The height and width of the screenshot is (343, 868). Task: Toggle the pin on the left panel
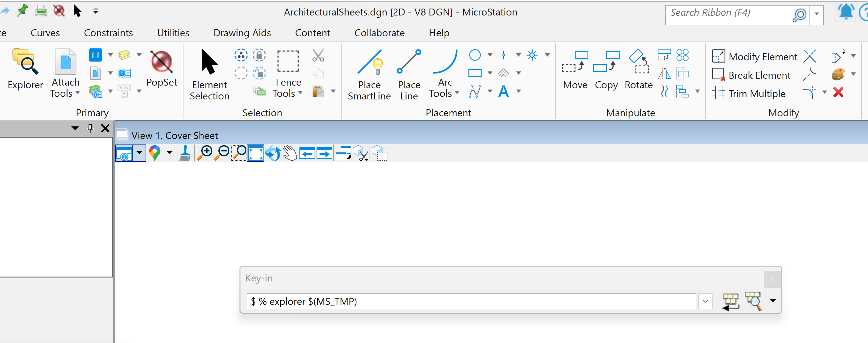coord(90,128)
